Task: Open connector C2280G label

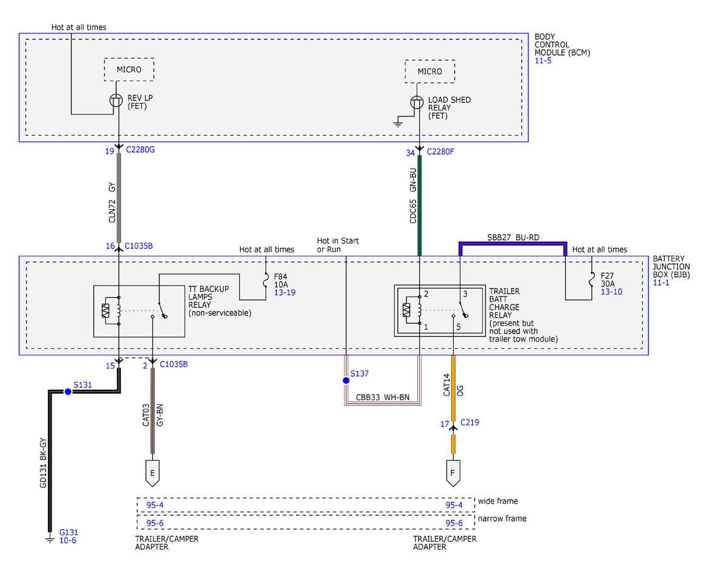Action: [x=141, y=151]
